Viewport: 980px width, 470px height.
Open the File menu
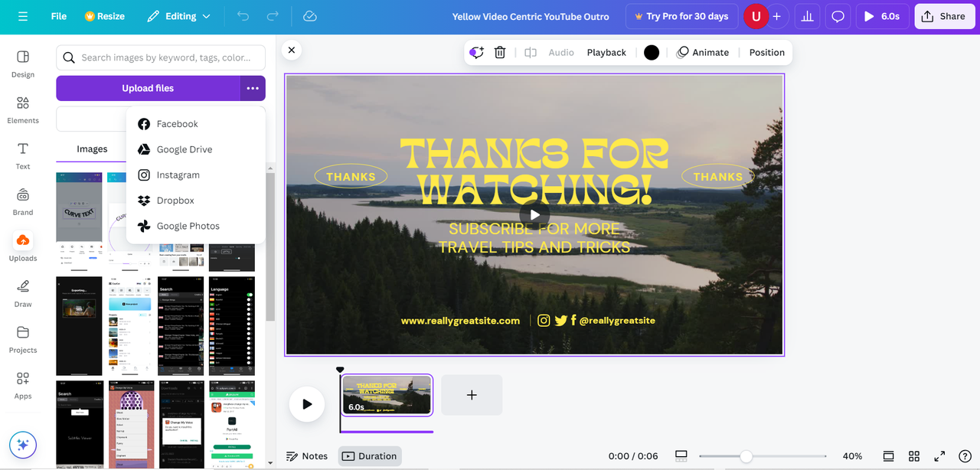(59, 16)
